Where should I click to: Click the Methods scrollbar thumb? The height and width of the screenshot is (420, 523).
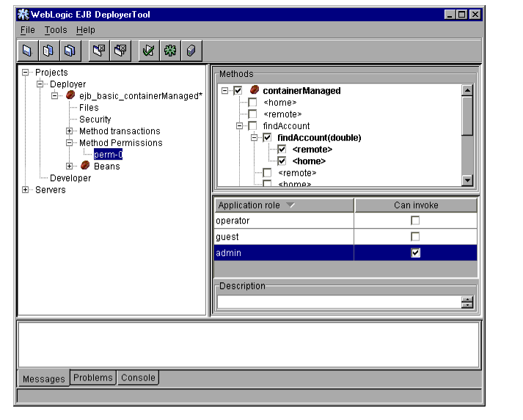[x=467, y=116]
